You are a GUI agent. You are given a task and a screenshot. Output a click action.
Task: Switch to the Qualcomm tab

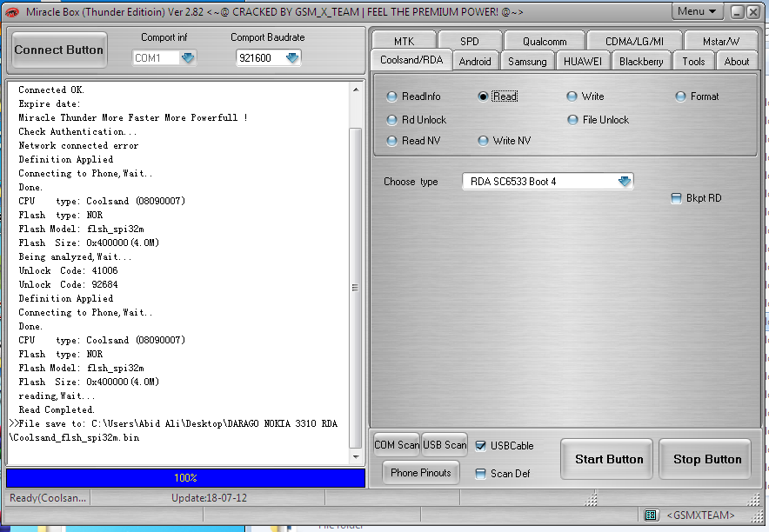click(545, 41)
